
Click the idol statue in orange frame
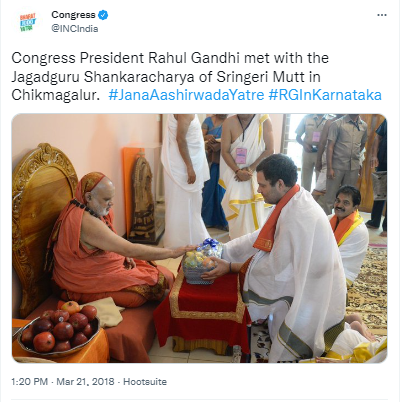[x=144, y=197]
